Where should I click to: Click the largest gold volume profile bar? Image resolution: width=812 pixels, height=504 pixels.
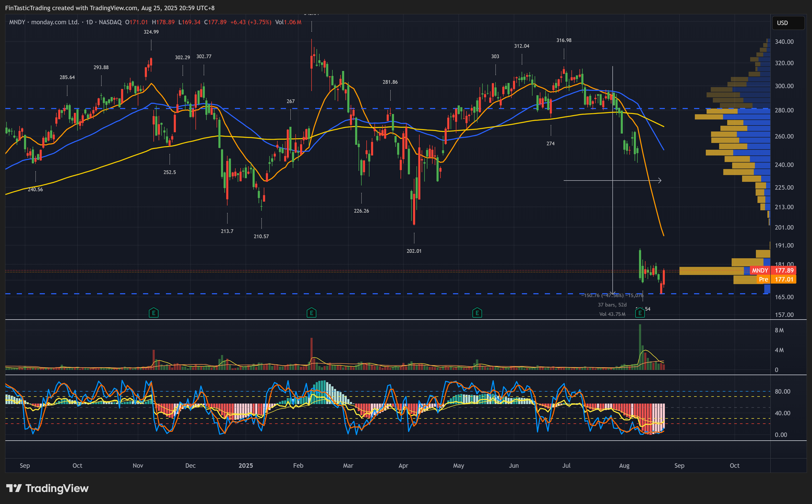711,271
